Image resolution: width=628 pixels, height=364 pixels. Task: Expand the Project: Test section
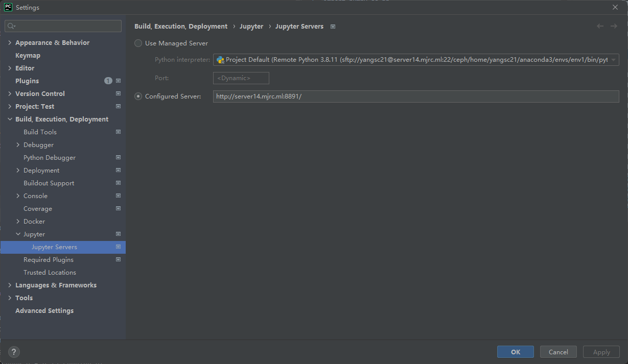coord(10,106)
